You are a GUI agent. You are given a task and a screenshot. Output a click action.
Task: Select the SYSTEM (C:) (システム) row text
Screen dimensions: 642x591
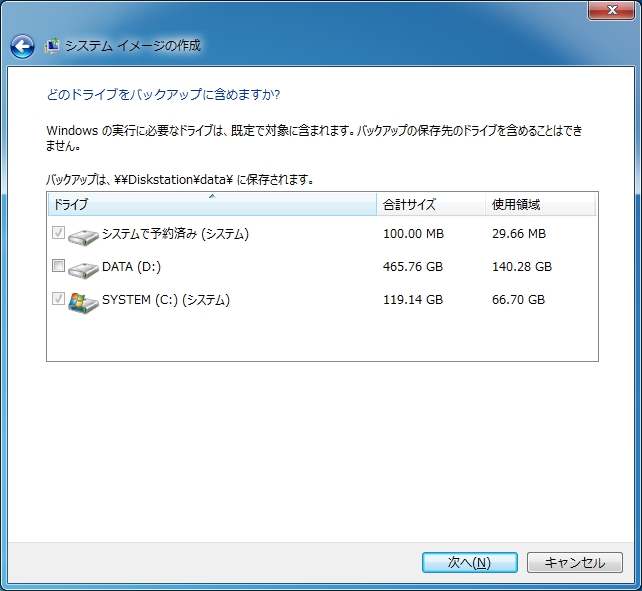click(166, 300)
